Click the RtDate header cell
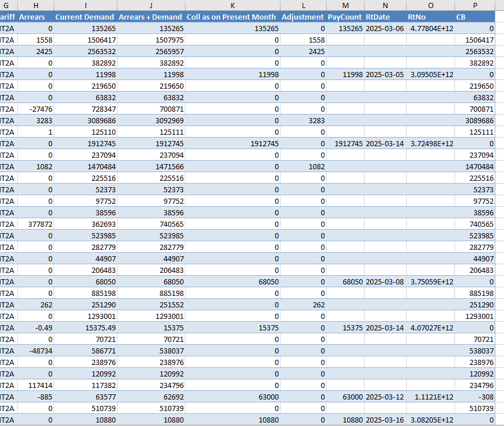Screen dimensions: 504x426 (385, 17)
